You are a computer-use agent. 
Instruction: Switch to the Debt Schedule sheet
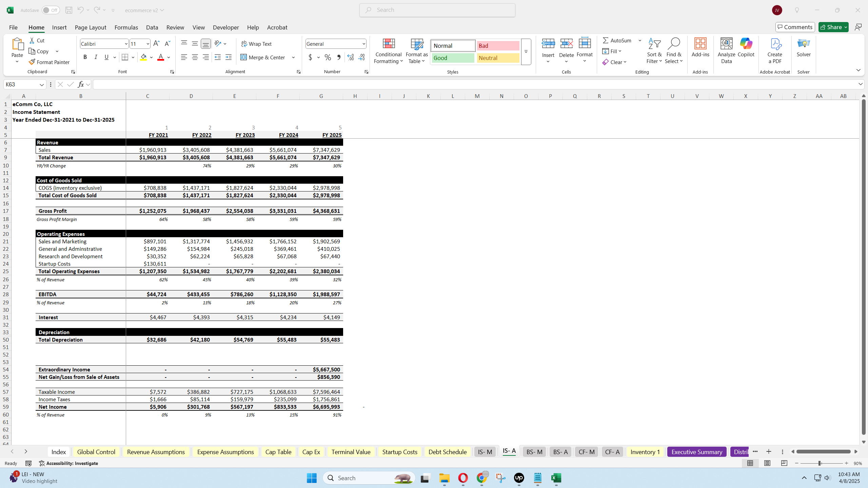pyautogui.click(x=447, y=452)
